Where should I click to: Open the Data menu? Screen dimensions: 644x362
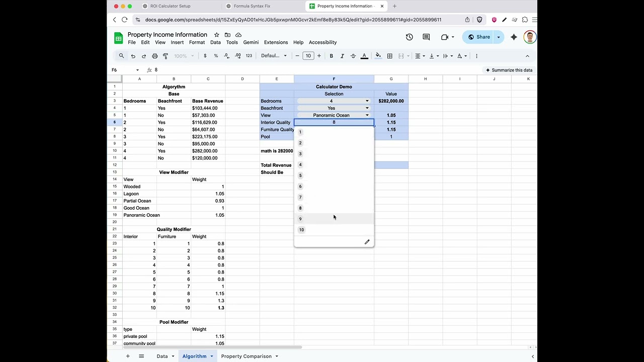coord(215,42)
